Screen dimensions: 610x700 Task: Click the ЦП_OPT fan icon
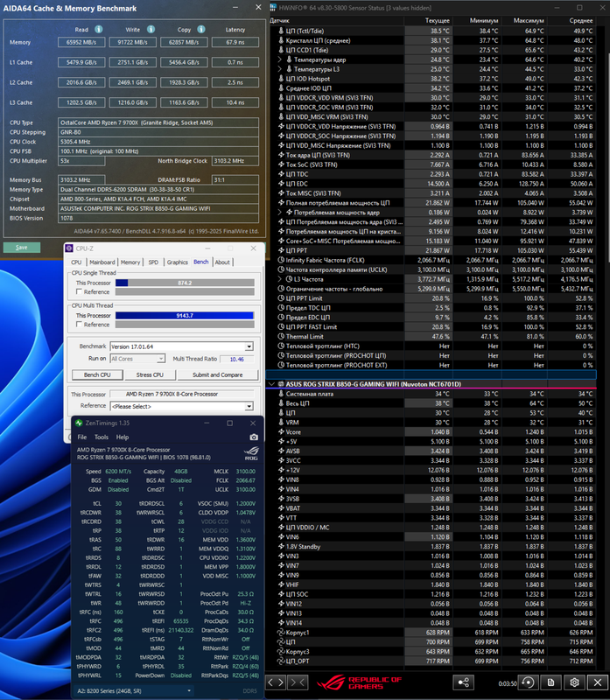pos(281,661)
